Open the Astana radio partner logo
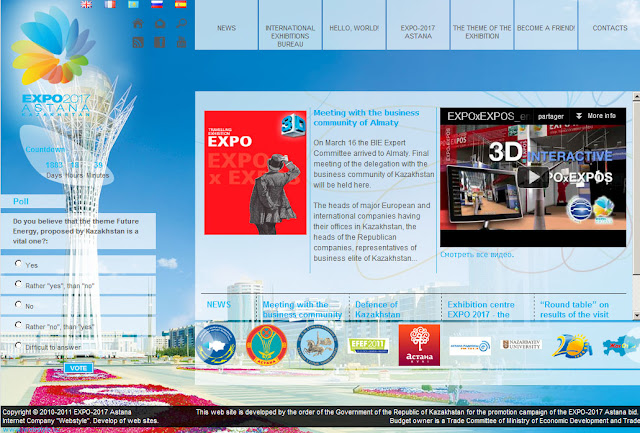 pyautogui.click(x=470, y=346)
